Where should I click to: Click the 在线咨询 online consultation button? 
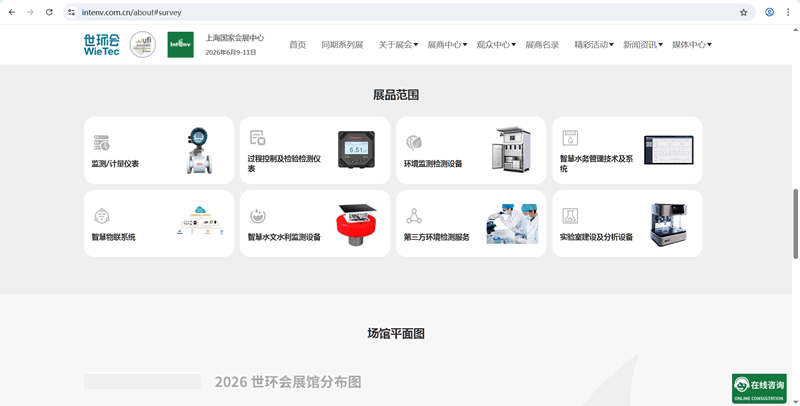[759, 388]
